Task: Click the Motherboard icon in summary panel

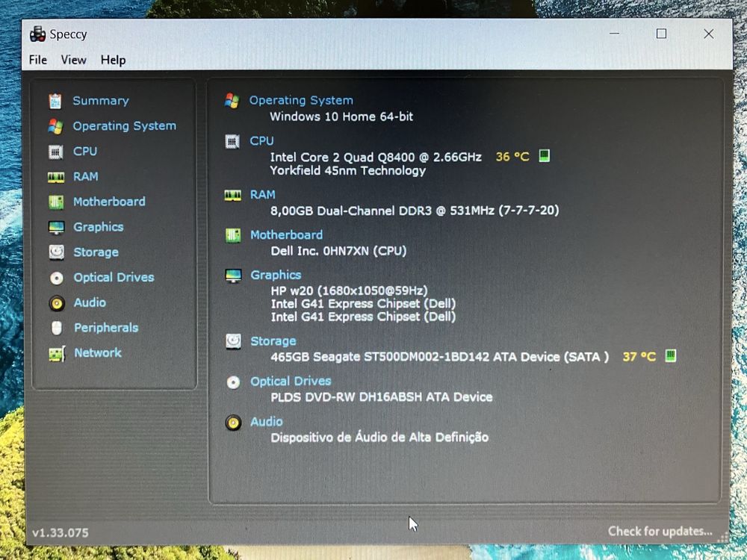Action: (233, 235)
